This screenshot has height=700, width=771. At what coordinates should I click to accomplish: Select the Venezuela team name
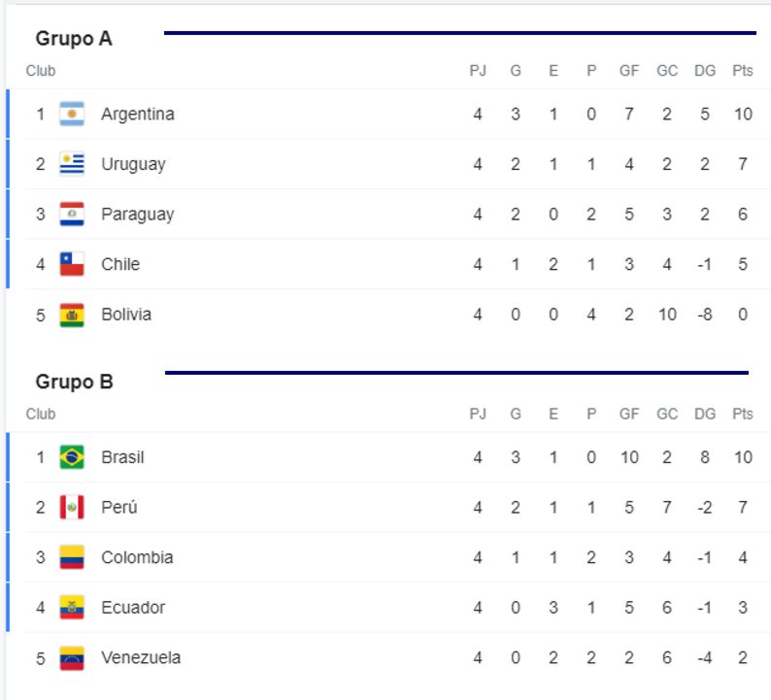[x=141, y=657]
